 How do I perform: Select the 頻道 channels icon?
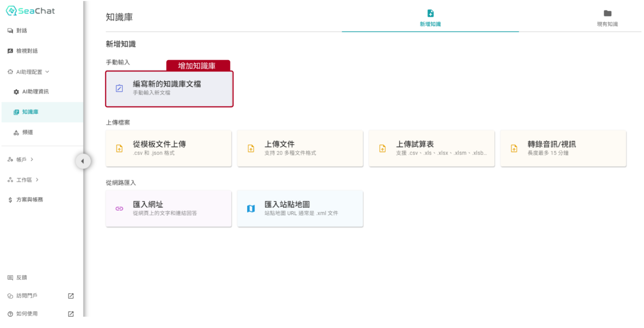point(16,133)
